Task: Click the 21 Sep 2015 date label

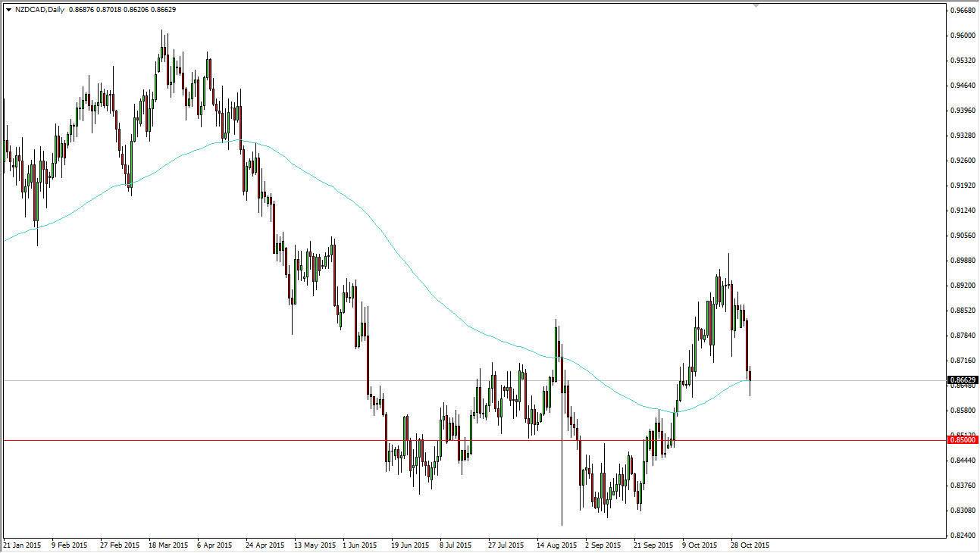Action: (653, 545)
